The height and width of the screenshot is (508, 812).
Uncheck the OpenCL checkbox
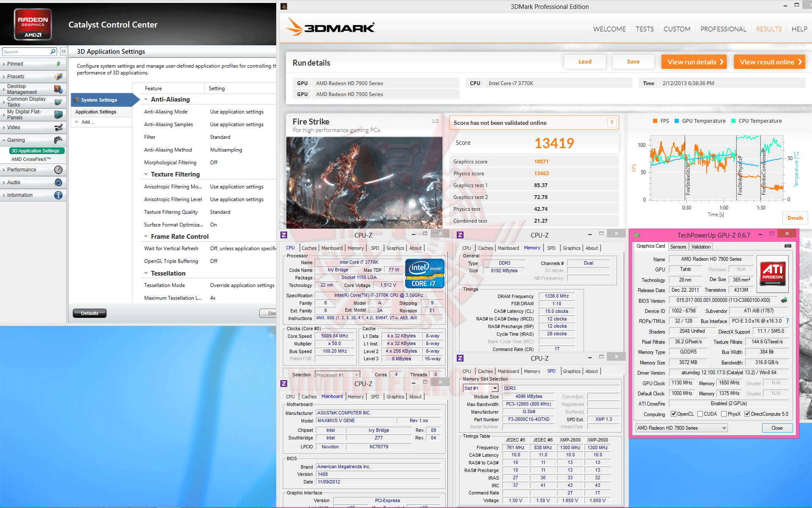(674, 414)
